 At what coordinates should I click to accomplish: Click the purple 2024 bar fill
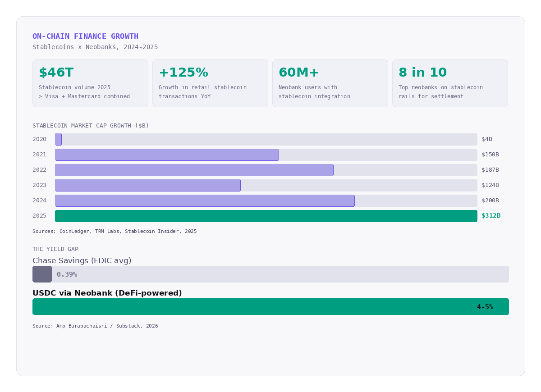(x=205, y=201)
